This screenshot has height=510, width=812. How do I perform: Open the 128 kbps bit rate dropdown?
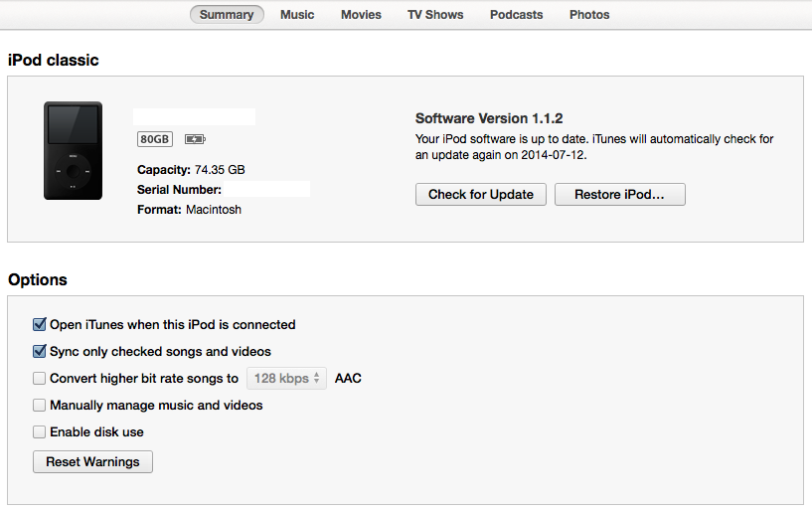point(286,379)
